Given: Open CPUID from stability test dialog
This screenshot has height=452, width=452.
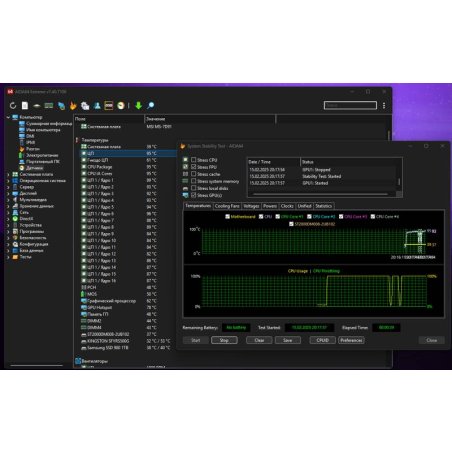Looking at the screenshot, I should tap(322, 340).
